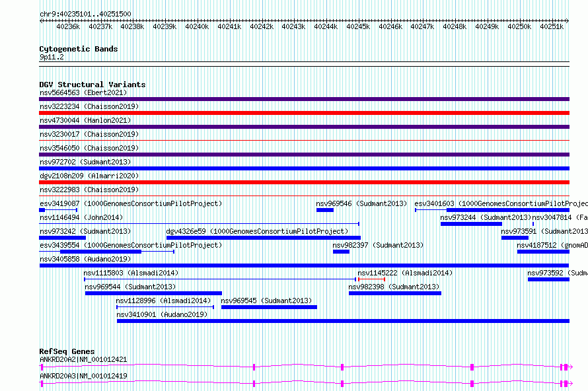588x391 pixels.
Task: Select the nsv969545 blue variant bar
Action: (x=270, y=307)
